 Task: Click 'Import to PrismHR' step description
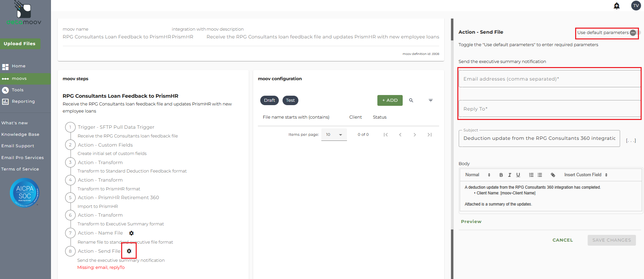click(x=98, y=207)
